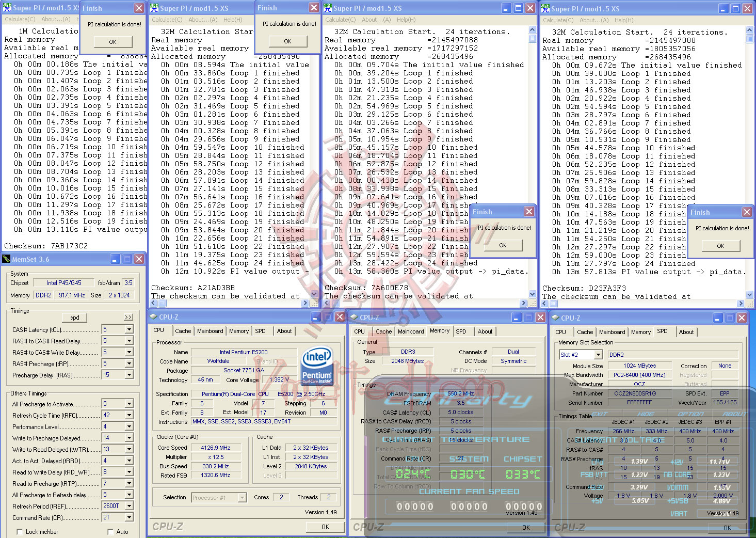Screen dimensions: 756x538
Task: Close the Finish dialog over the checksum D23FA3F3 window
Action: point(747,212)
